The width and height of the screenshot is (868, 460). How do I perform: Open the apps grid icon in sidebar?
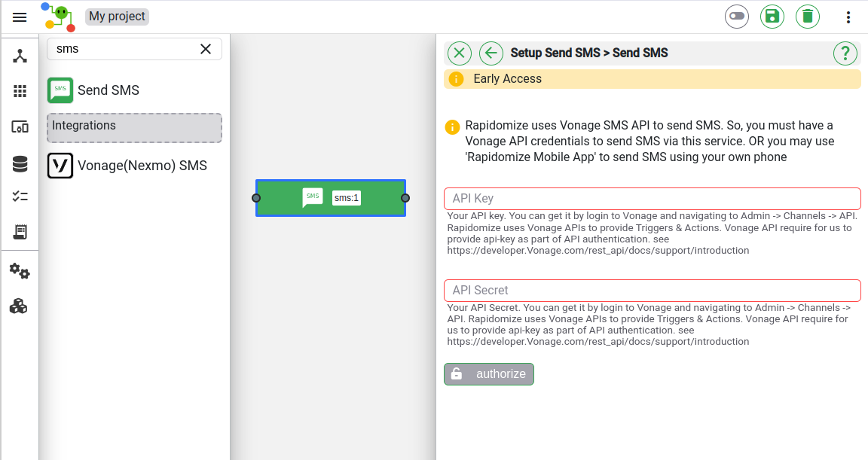coord(20,91)
